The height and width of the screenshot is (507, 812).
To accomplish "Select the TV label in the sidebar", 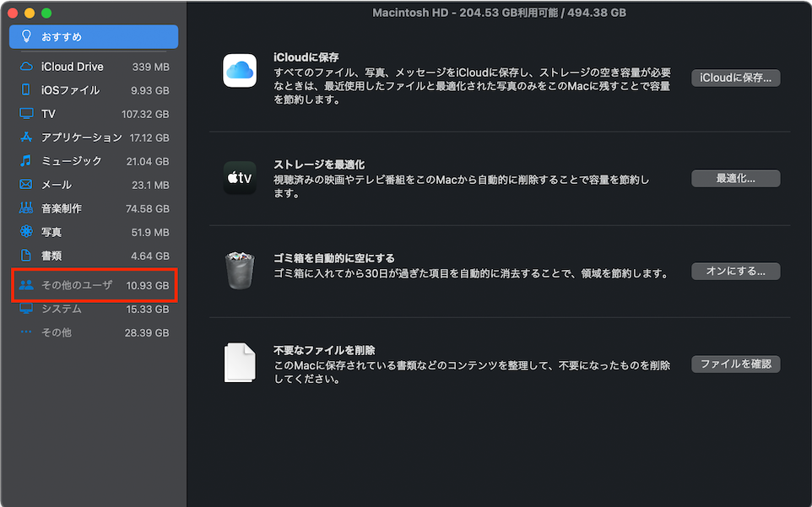I will (48, 114).
